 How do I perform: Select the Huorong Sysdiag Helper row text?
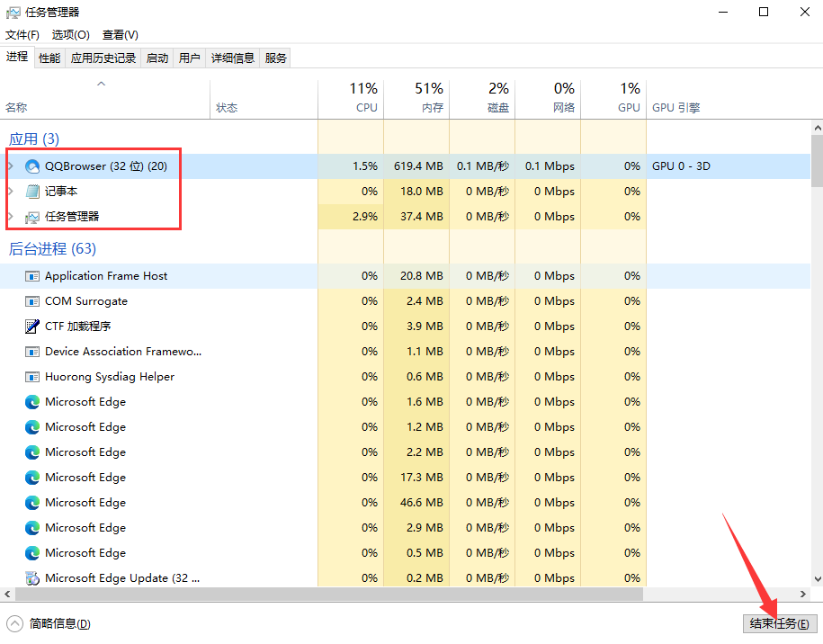coord(110,377)
